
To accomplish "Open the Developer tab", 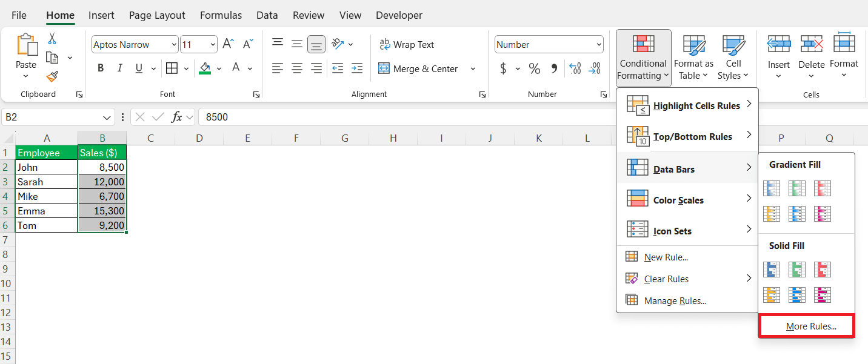I will [399, 15].
